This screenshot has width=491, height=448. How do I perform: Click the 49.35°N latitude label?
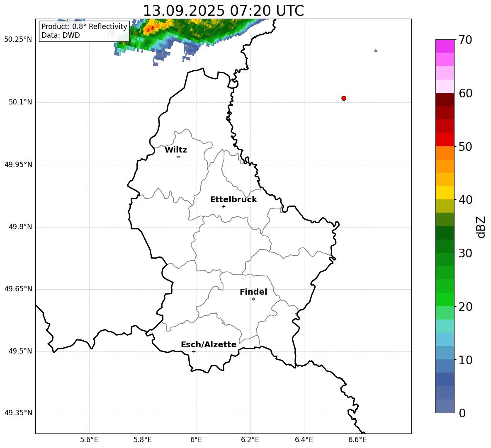[x=18, y=413]
